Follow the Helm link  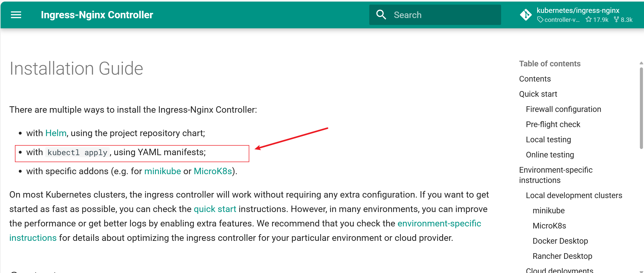[x=56, y=133]
